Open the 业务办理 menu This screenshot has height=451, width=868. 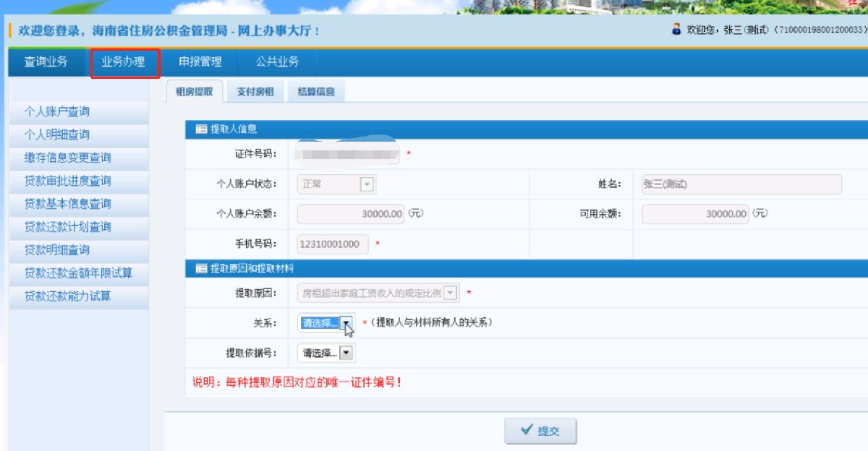[123, 62]
